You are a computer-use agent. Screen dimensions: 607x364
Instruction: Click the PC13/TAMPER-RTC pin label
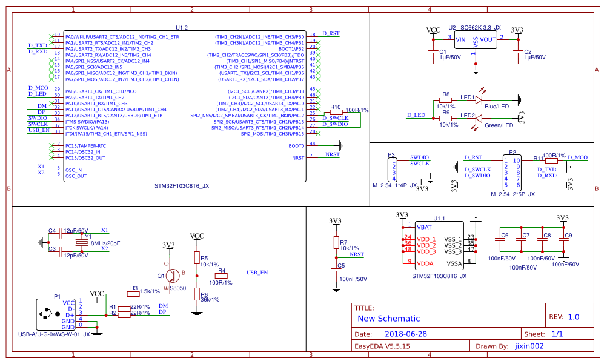tap(85, 146)
